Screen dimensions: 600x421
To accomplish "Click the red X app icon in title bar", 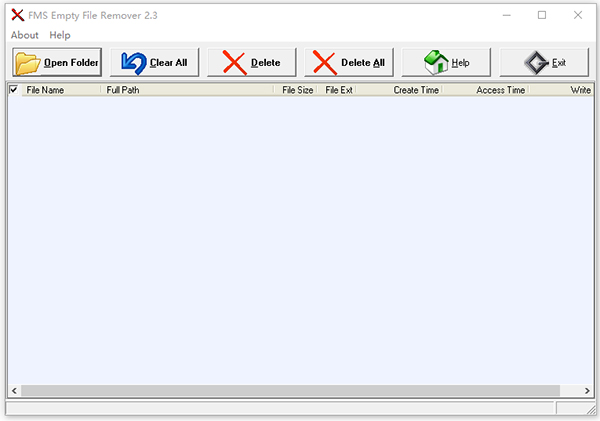I will click(x=18, y=15).
